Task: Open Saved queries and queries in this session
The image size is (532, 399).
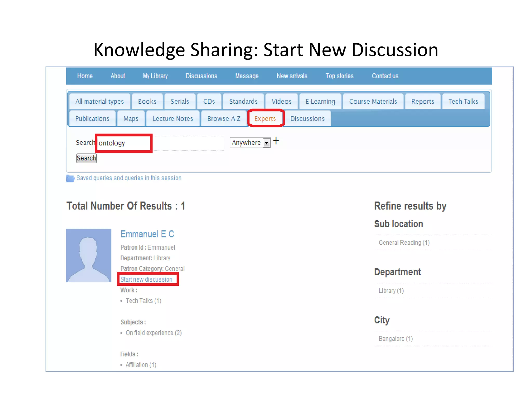Action: point(129,178)
